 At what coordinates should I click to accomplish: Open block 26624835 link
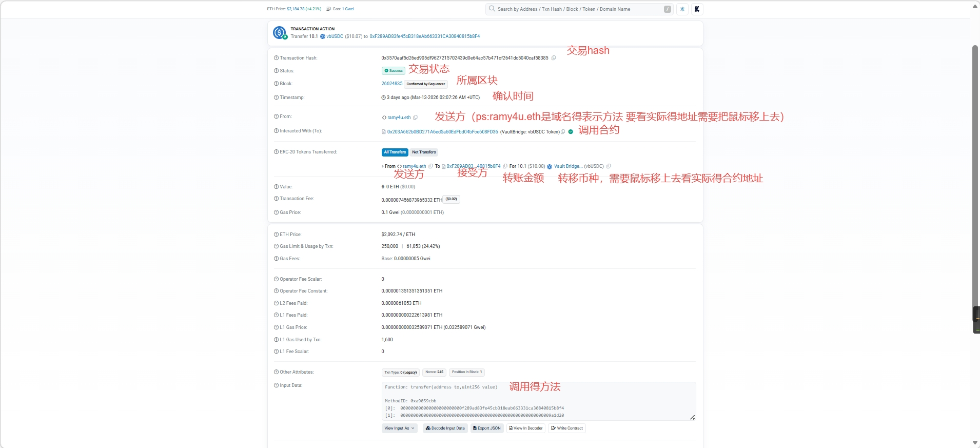pos(392,84)
